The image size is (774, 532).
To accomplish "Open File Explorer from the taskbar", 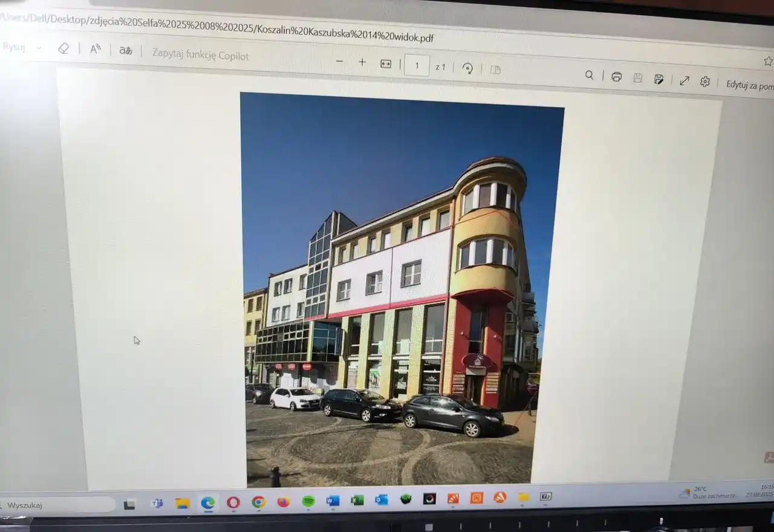I will coord(182,503).
